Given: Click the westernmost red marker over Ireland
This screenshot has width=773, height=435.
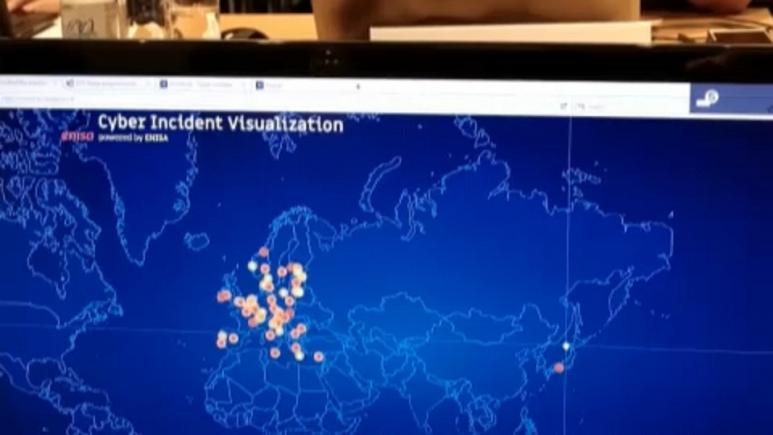Looking at the screenshot, I should (x=223, y=296).
